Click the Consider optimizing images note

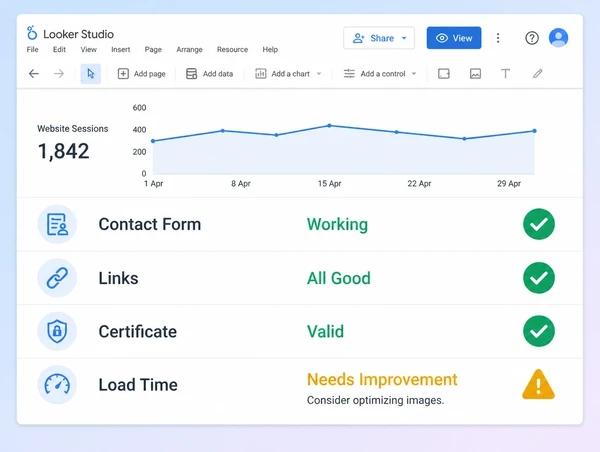[x=375, y=400]
